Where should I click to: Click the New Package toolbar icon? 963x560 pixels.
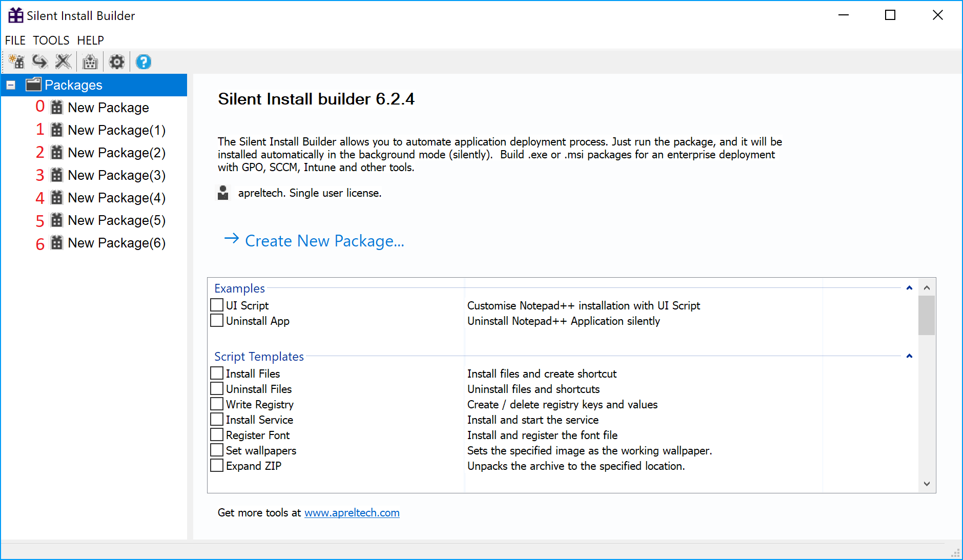click(x=16, y=62)
